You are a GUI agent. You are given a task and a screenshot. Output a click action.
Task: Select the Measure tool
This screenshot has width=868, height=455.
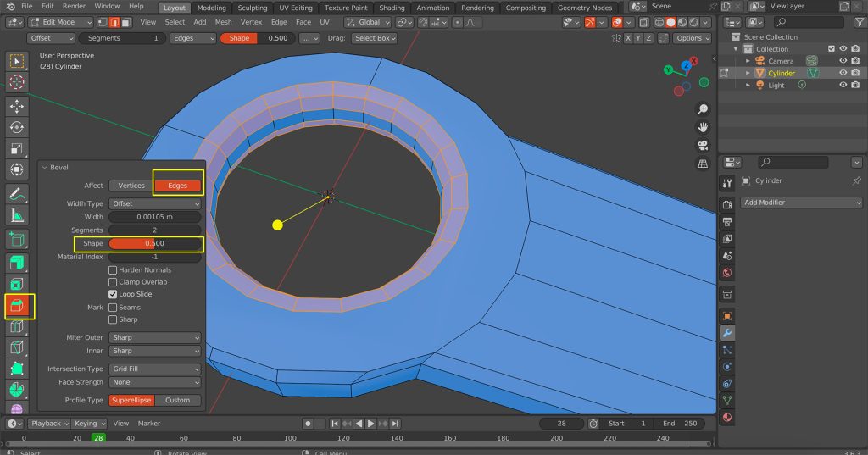point(17,214)
